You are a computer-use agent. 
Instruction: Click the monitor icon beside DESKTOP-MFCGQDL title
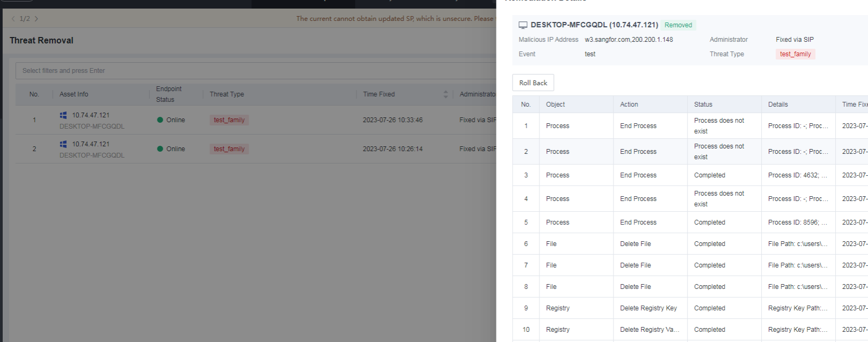tap(523, 25)
